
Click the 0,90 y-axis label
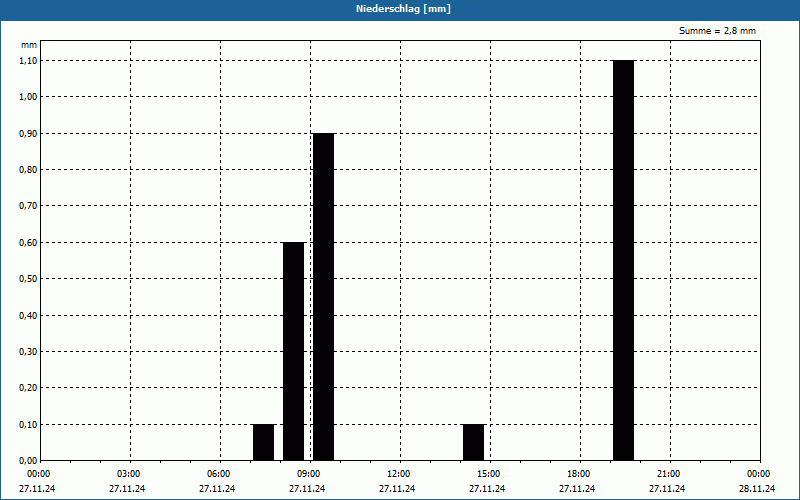pos(28,133)
